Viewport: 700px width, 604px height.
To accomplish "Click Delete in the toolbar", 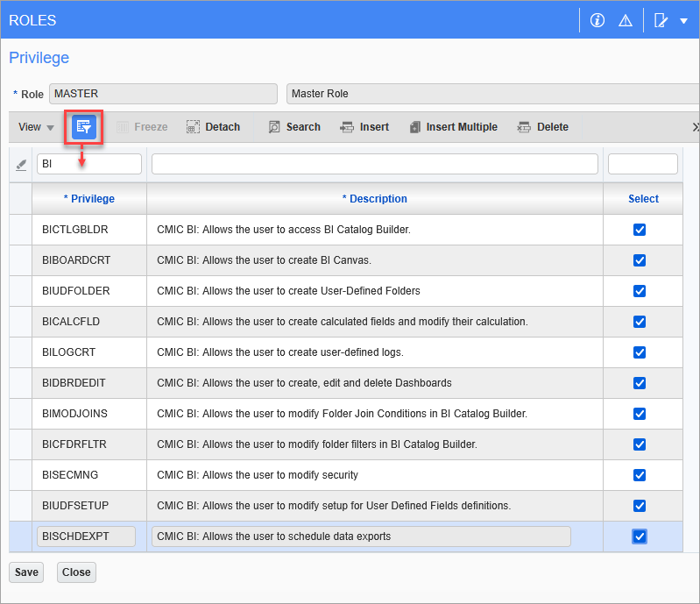I will [543, 127].
